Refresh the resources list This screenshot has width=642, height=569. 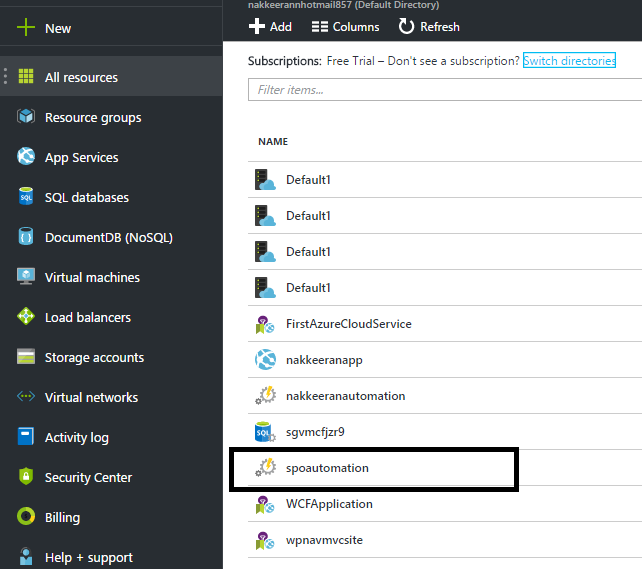click(428, 27)
